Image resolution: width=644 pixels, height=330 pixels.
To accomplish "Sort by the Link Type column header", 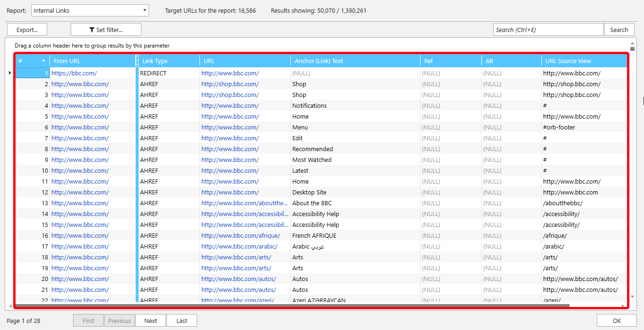I will point(169,61).
